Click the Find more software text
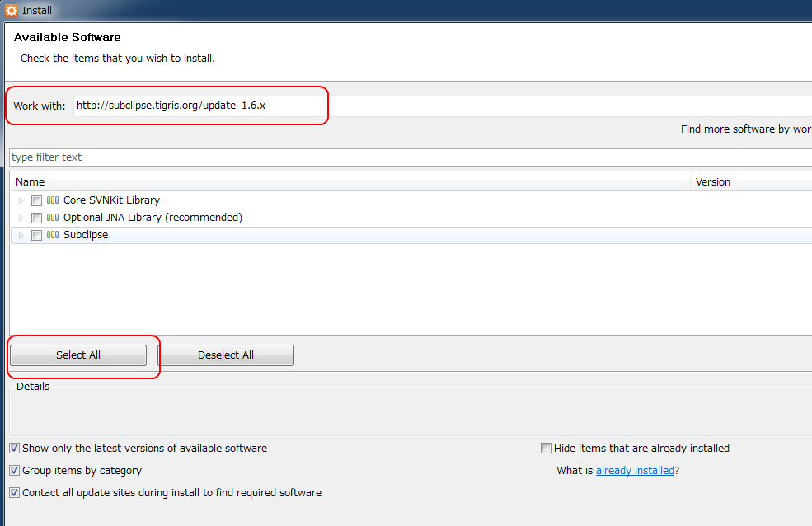The image size is (812, 526). (x=746, y=129)
